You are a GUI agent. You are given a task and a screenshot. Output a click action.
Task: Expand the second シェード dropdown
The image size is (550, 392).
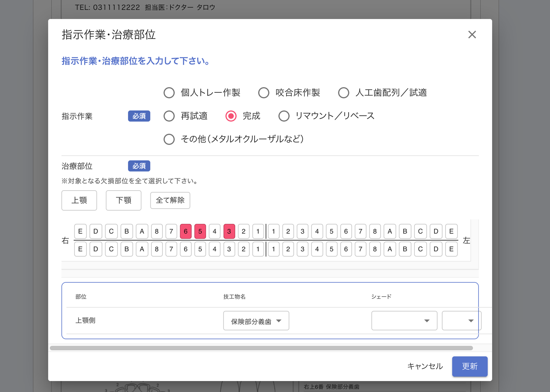461,321
